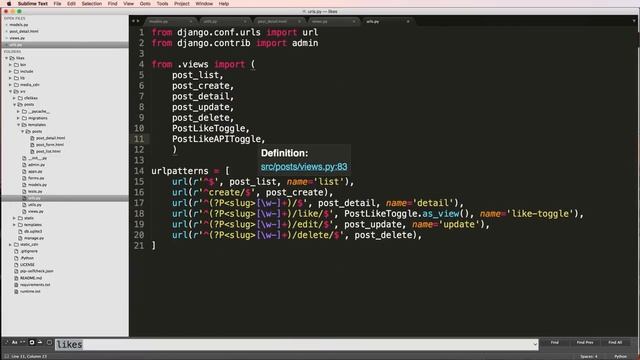Open the src/posts/views.py:83 definition link
The width and height of the screenshot is (640, 360).
pyautogui.click(x=304, y=167)
